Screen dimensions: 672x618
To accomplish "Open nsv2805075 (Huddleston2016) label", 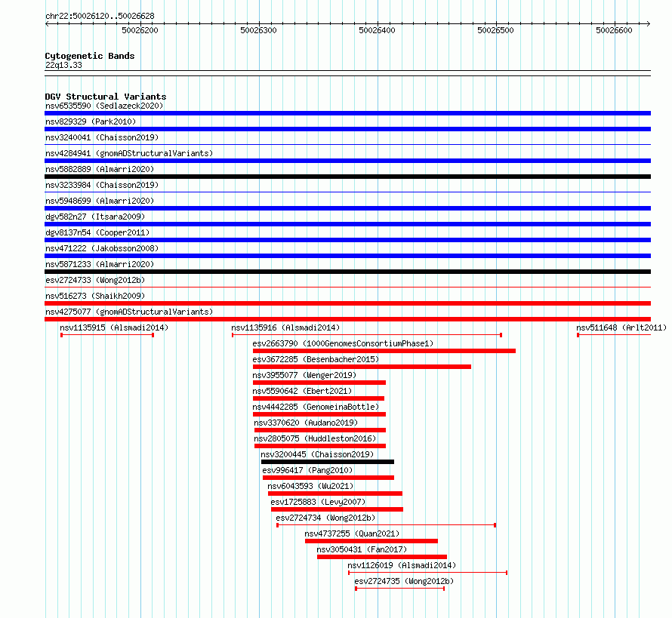I will (x=315, y=438).
